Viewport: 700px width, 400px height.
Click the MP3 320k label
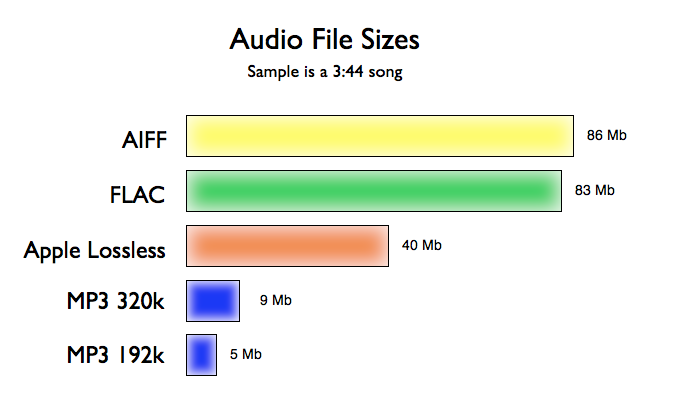116,301
